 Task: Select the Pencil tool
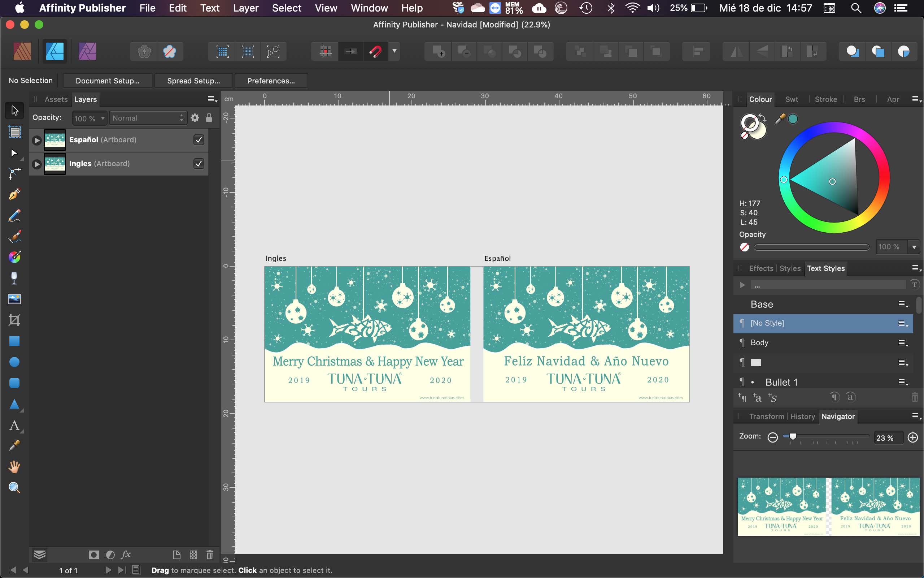pos(14,195)
